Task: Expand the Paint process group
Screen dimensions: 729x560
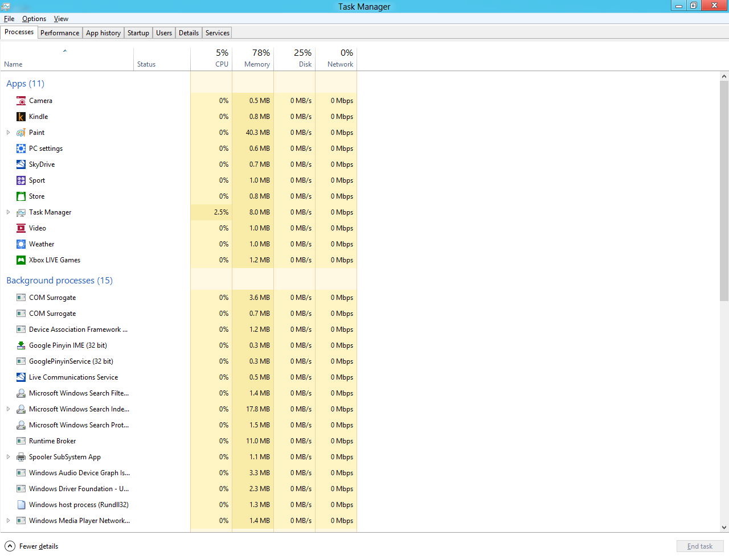Action: point(8,133)
